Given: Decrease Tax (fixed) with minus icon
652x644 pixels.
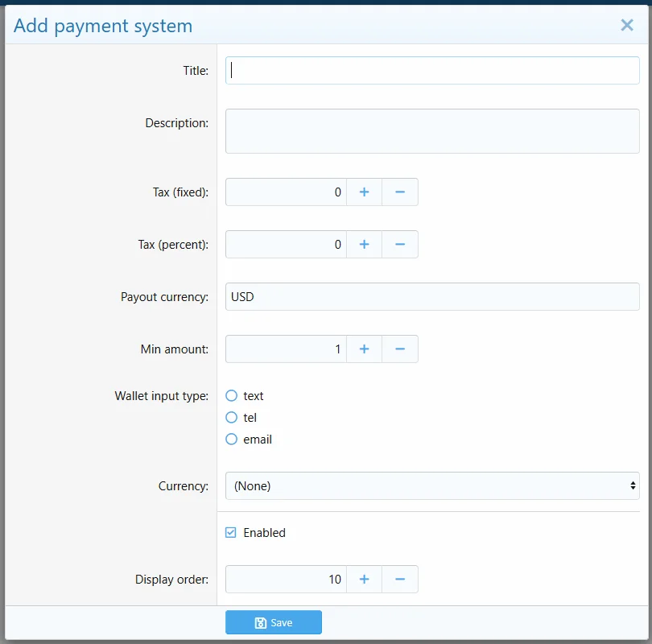Looking at the screenshot, I should coord(400,192).
